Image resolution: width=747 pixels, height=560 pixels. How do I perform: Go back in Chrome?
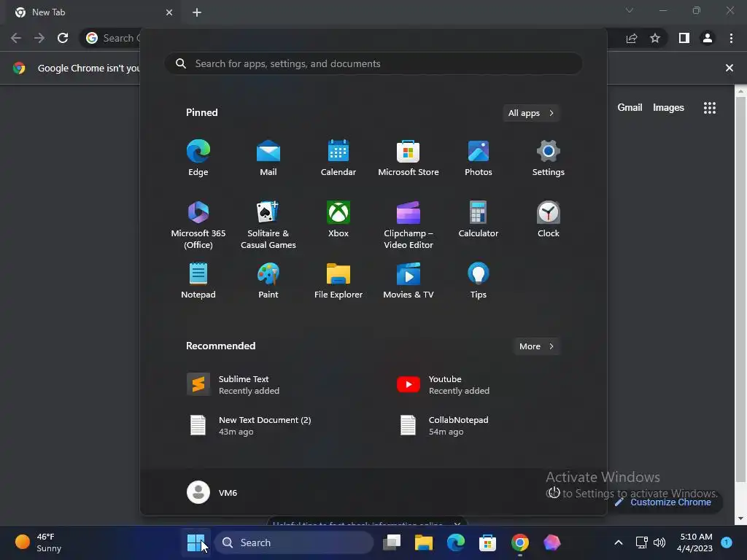16,38
